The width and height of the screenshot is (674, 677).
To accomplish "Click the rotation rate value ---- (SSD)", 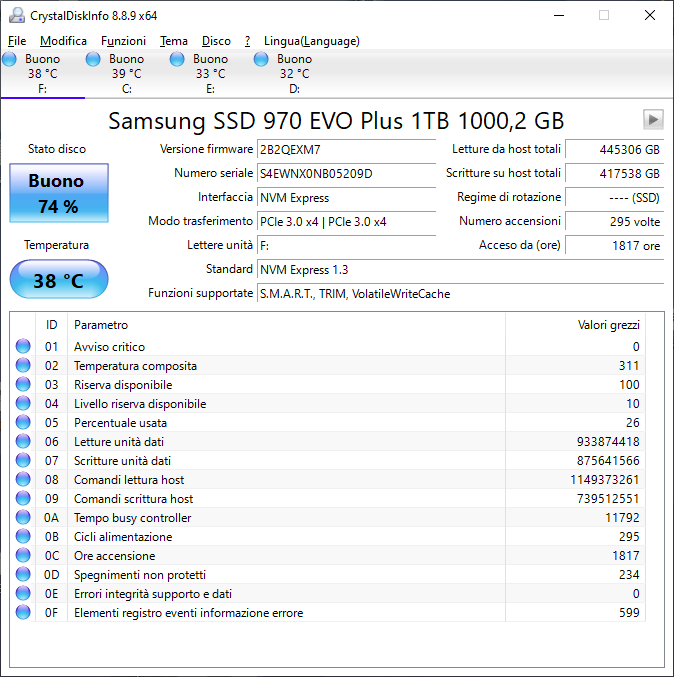I will pos(614,198).
